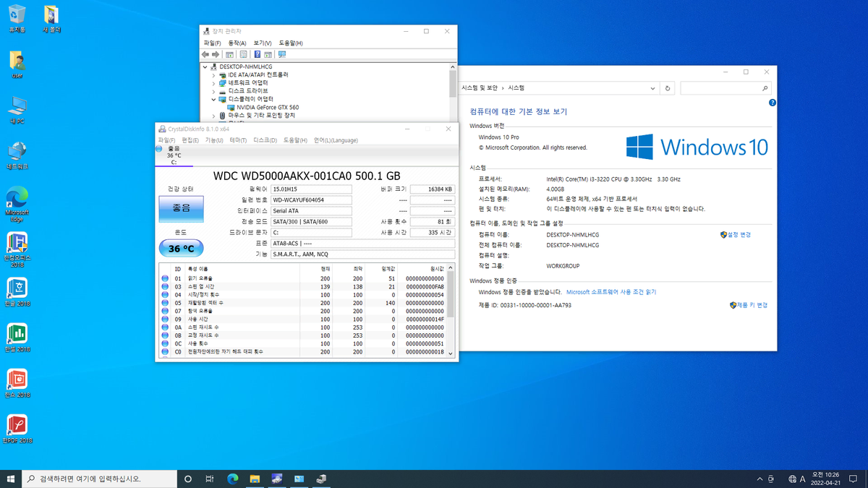Click blue help icon in Device Manager toolbar
The height and width of the screenshot is (488, 868).
click(258, 54)
